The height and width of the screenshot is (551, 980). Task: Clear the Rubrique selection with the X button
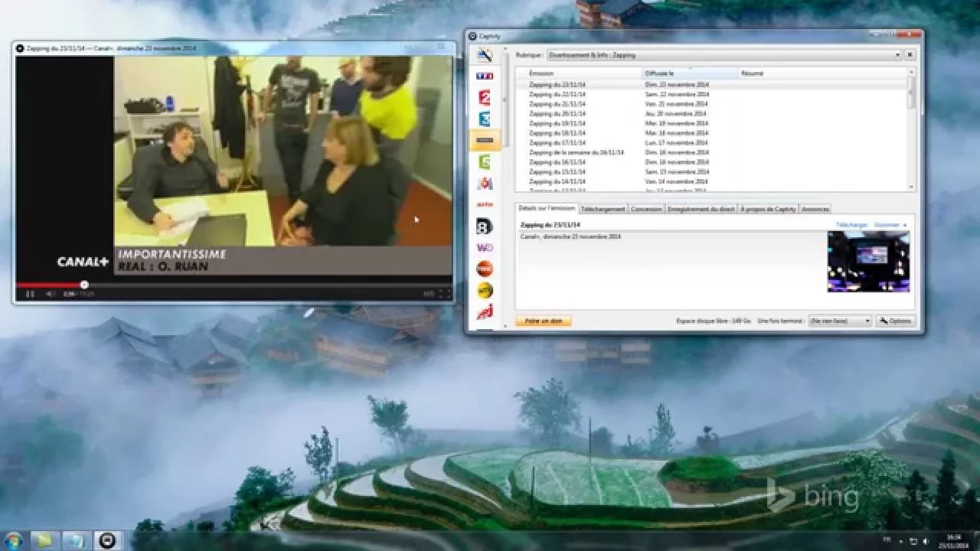pos(910,55)
